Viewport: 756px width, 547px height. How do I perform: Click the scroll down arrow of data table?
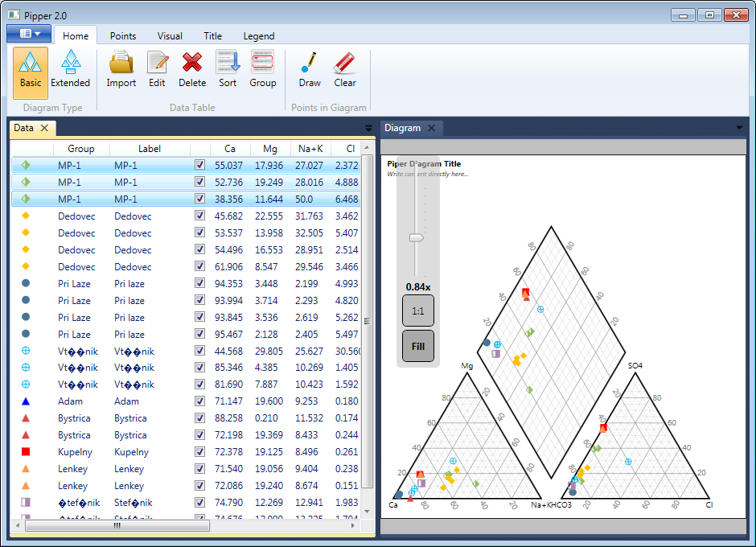[367, 512]
